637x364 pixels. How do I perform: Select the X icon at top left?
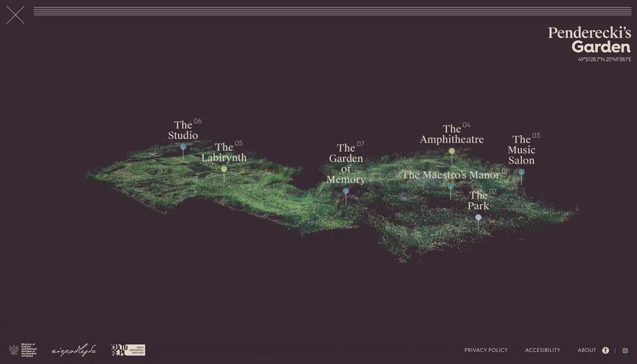coord(15,15)
